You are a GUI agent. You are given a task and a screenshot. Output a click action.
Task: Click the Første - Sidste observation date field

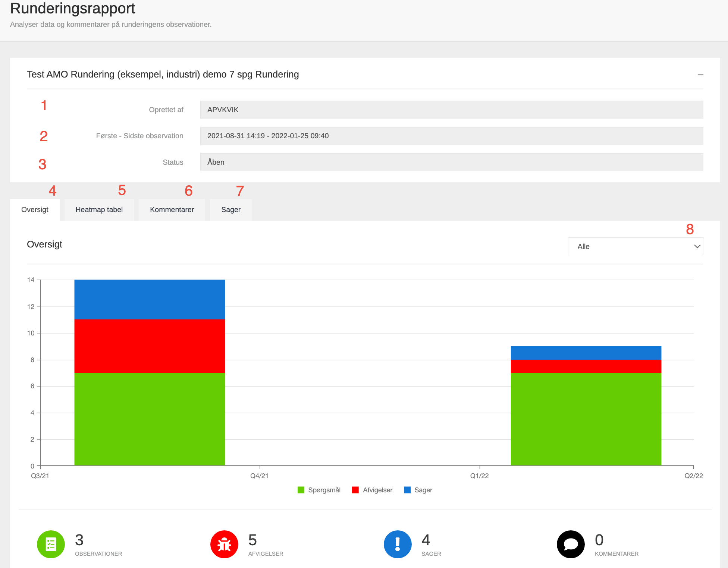[x=451, y=136]
